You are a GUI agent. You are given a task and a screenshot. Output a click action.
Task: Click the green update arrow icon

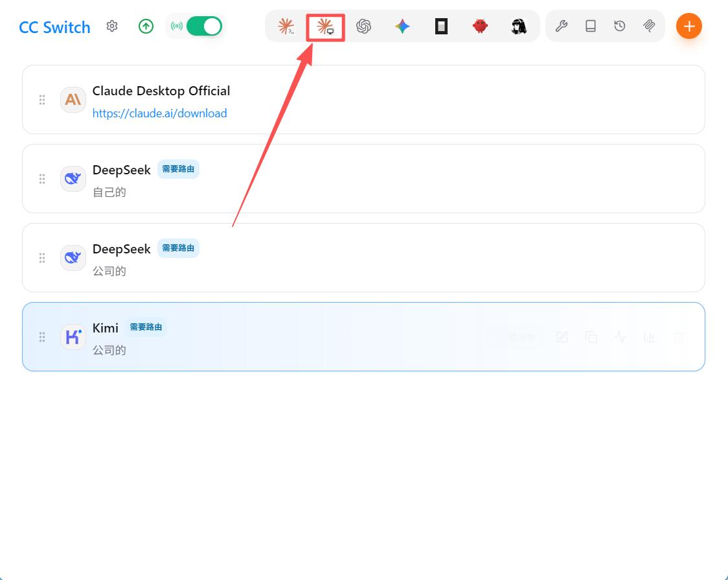(x=146, y=27)
